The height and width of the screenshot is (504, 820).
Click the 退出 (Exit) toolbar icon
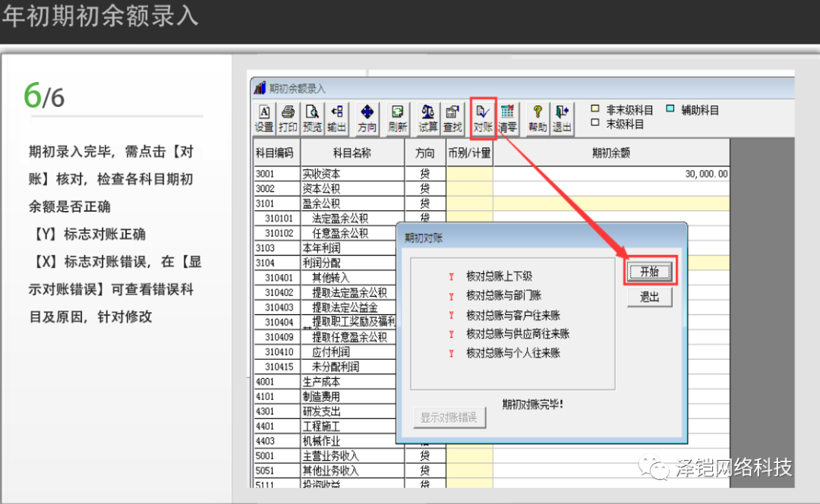point(562,118)
